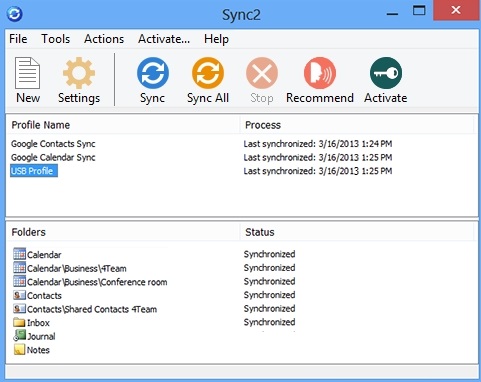Image resolution: width=481 pixels, height=382 pixels.
Task: Open Settings with the gear icon
Action: click(x=79, y=73)
